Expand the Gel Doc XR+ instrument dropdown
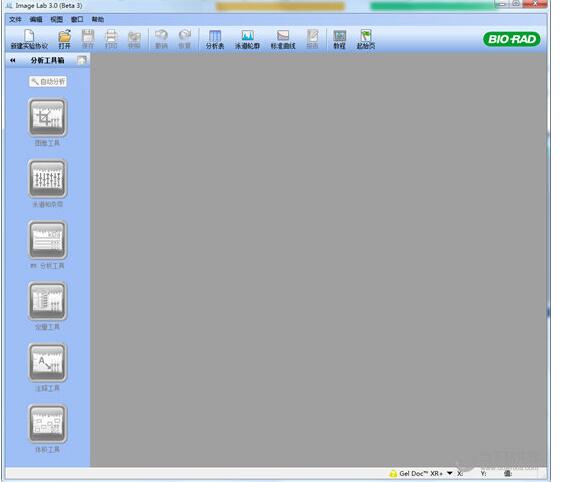The width and height of the screenshot is (566, 482). 450,473
